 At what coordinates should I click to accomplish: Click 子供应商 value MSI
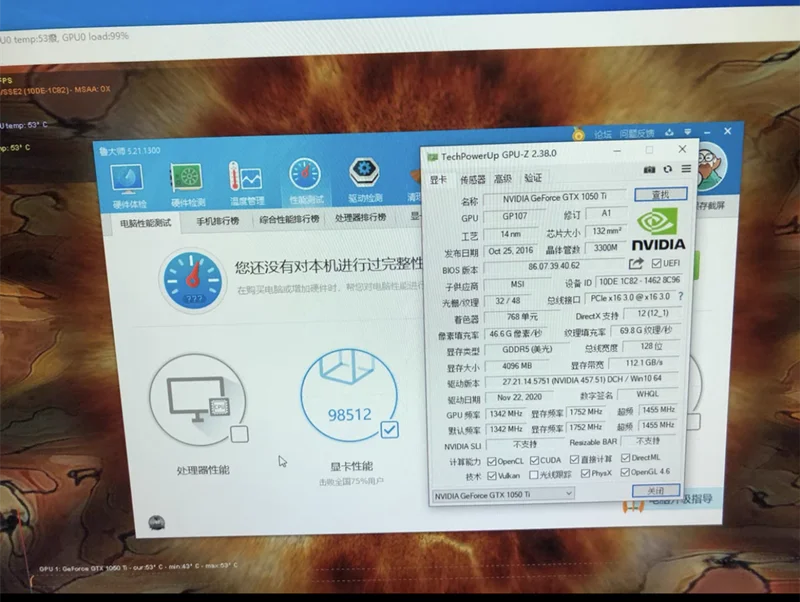click(517, 284)
